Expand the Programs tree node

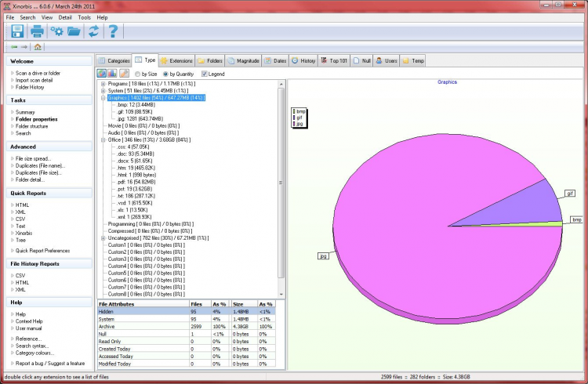[x=103, y=83]
